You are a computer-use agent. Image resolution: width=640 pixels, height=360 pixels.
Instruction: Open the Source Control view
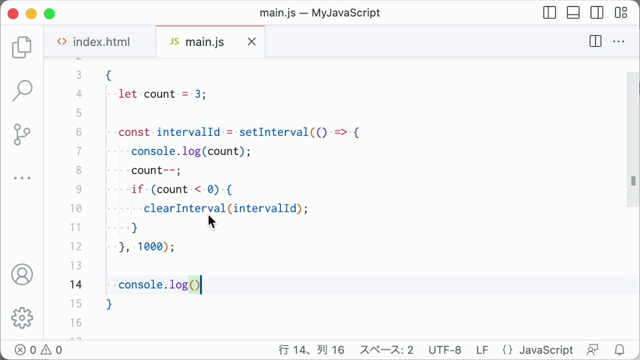(x=22, y=134)
